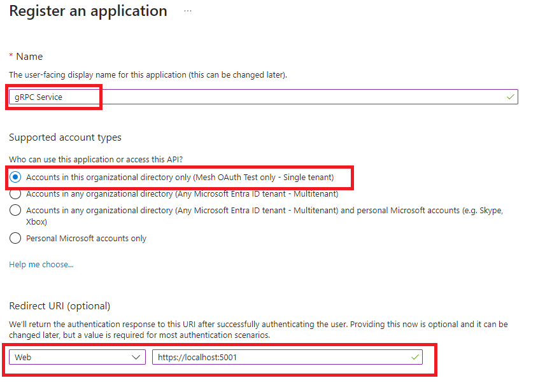This screenshot has height=392, width=545.
Task: Select the Single tenant organizational directory option
Action: [x=16, y=177]
